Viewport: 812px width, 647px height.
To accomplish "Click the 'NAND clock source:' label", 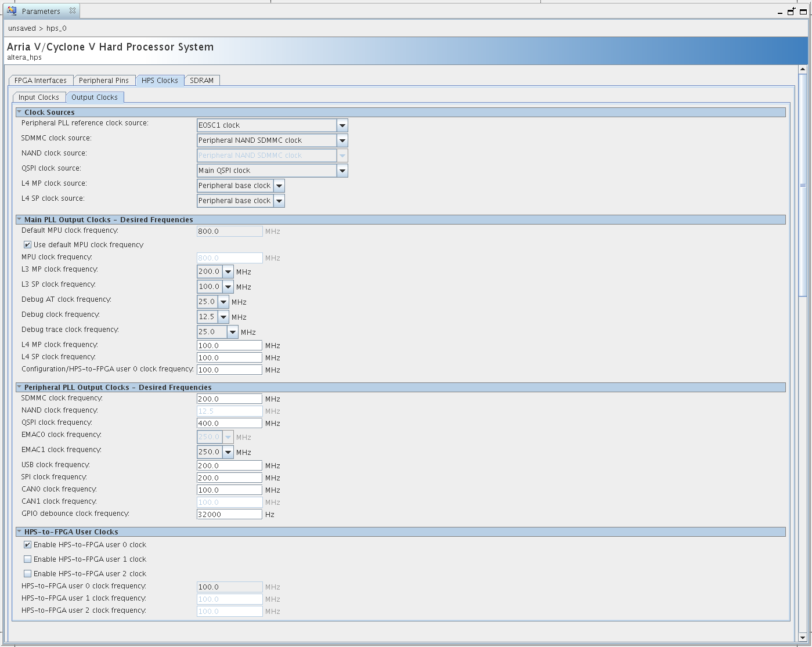I will [54, 153].
